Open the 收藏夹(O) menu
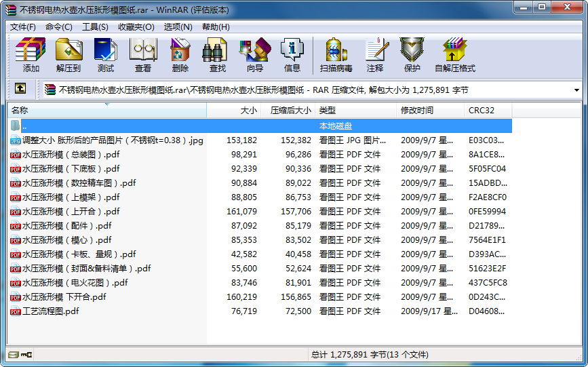Image resolution: width=588 pixels, height=367 pixels. (136, 27)
